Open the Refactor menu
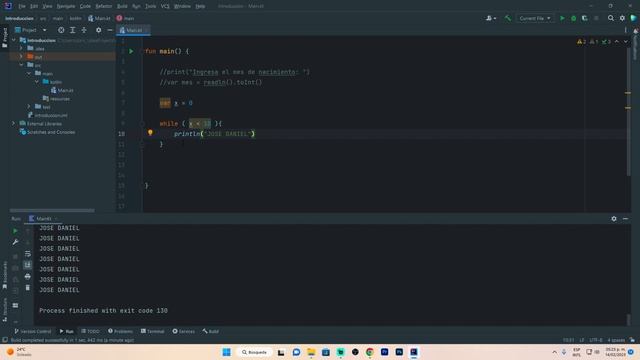640x360 pixels. 104,7
